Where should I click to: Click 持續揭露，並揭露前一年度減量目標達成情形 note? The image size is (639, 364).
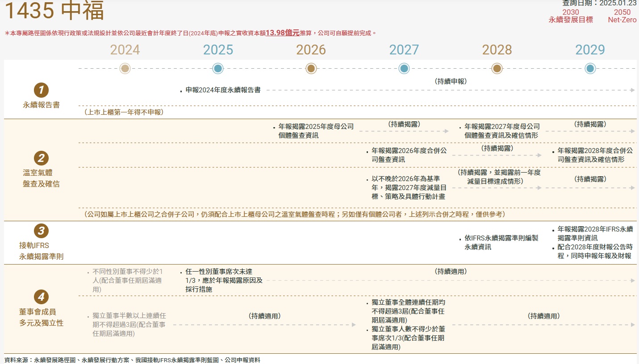499,177
